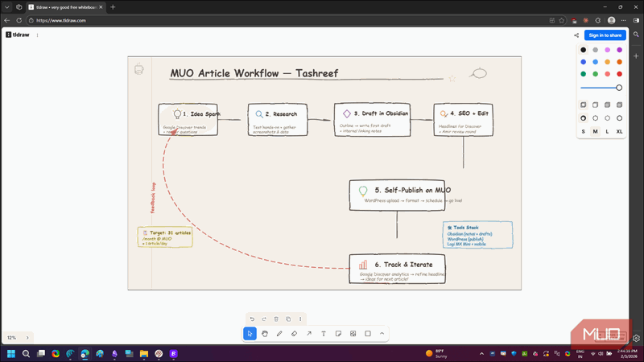Open the more actions dots menu above the toolbar
This screenshot has height=362, width=644.
(300, 319)
